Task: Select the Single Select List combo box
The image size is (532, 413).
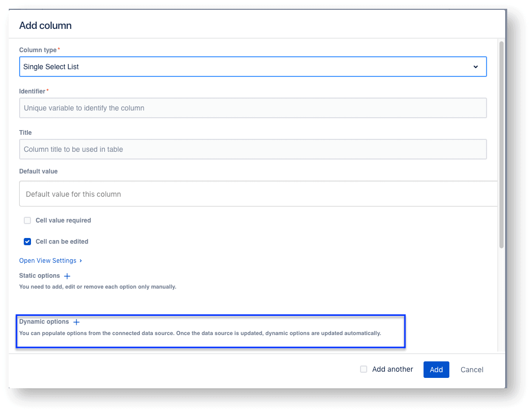Action: (x=253, y=67)
